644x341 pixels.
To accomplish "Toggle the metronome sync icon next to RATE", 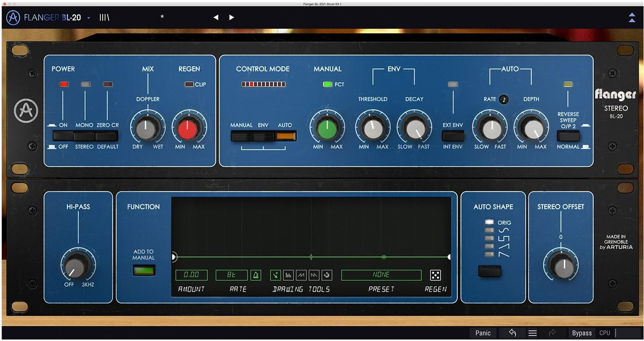I will [x=256, y=275].
